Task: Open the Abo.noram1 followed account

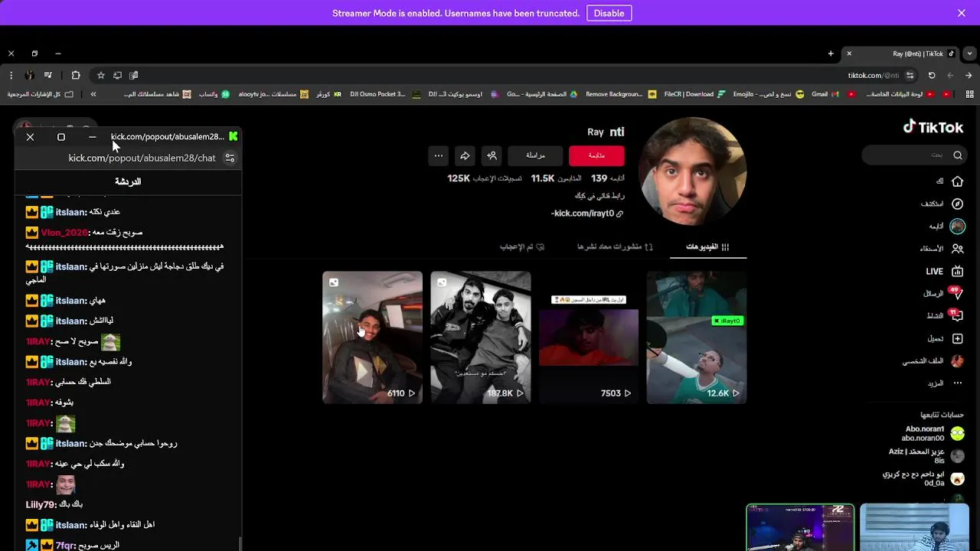Action: pyautogui.click(x=933, y=433)
